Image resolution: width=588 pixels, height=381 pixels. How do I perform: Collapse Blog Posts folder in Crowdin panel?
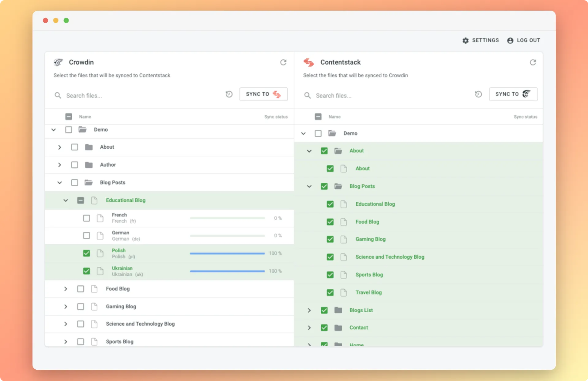pyautogui.click(x=59, y=183)
